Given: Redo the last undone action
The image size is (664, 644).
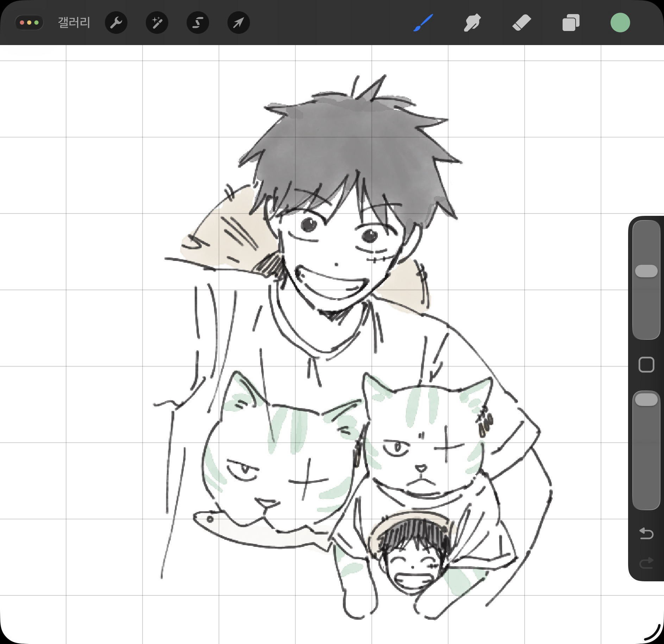Looking at the screenshot, I should point(646,563).
